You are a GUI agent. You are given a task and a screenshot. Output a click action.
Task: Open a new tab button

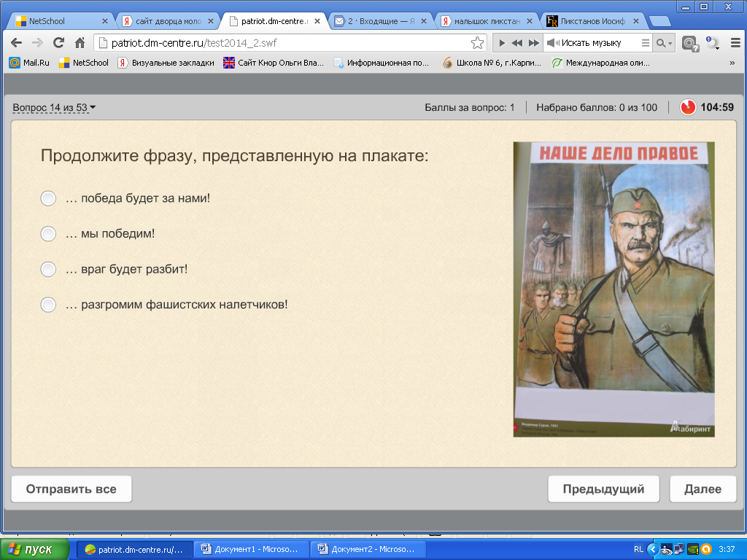659,21
